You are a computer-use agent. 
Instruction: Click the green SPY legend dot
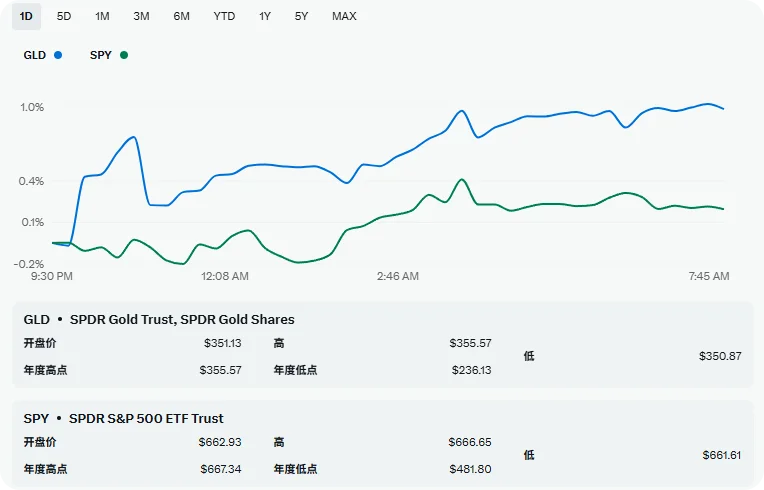click(x=123, y=55)
